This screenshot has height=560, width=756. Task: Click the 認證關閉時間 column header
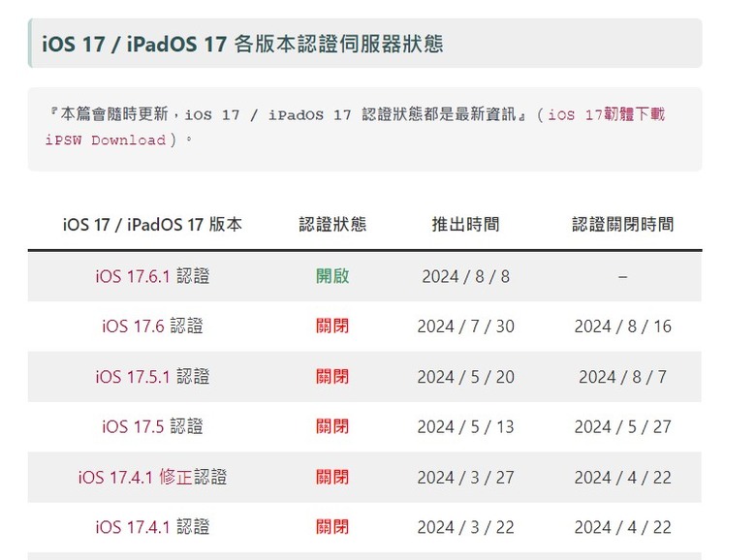(x=623, y=225)
